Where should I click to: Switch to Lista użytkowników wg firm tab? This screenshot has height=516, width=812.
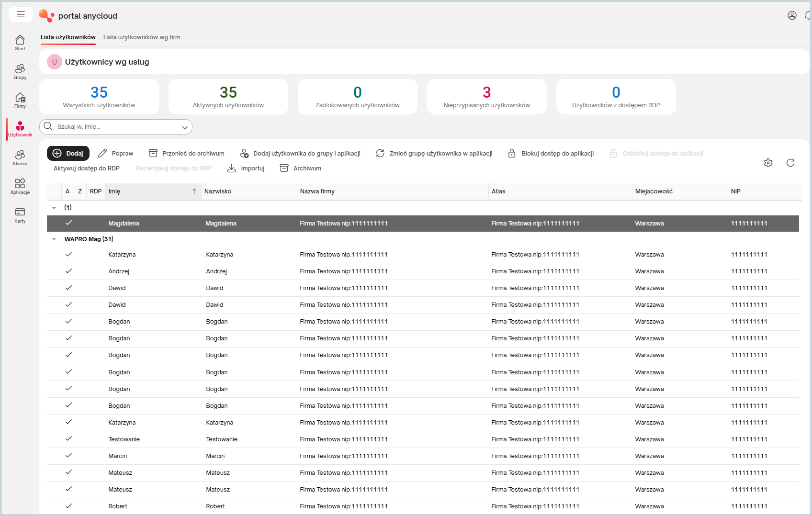pos(142,37)
